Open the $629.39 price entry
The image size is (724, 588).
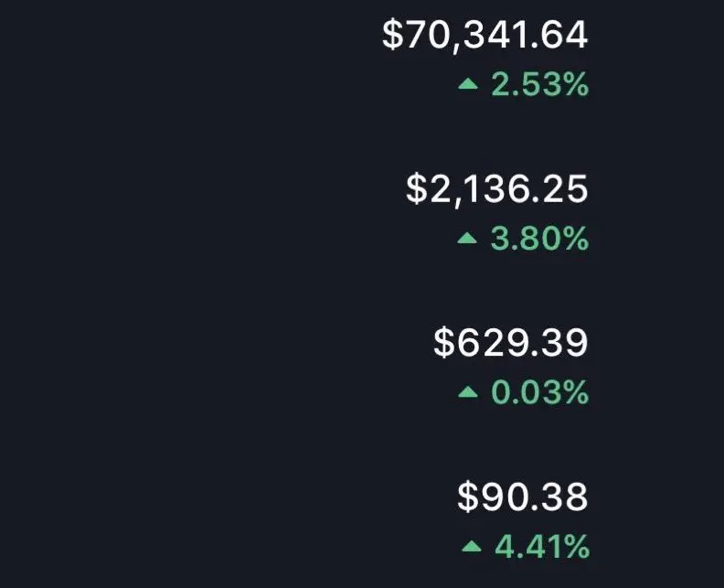coord(511,342)
